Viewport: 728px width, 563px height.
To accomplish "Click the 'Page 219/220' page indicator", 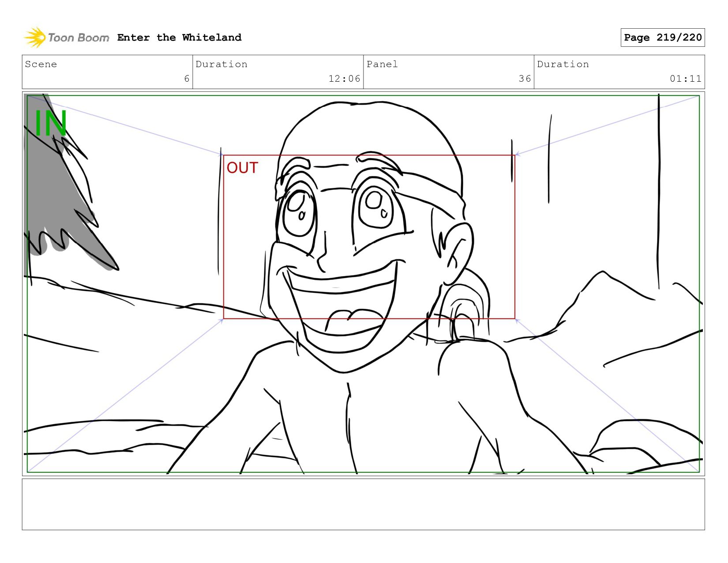I will point(663,38).
